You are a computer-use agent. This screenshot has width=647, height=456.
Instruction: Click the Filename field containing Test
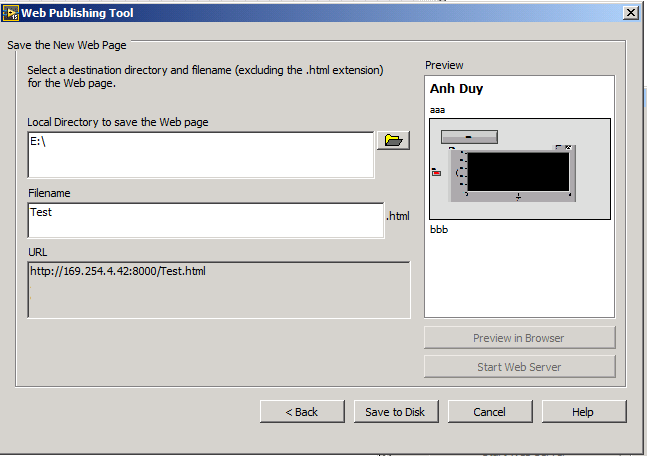pos(206,220)
